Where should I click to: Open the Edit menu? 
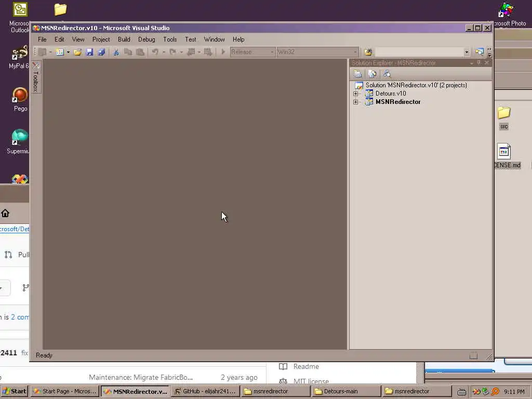click(x=59, y=39)
